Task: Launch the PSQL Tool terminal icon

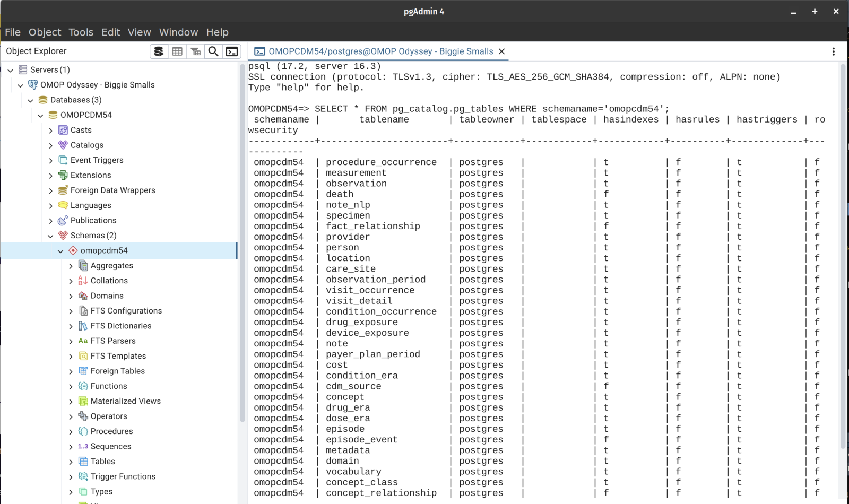Action: pyautogui.click(x=232, y=51)
